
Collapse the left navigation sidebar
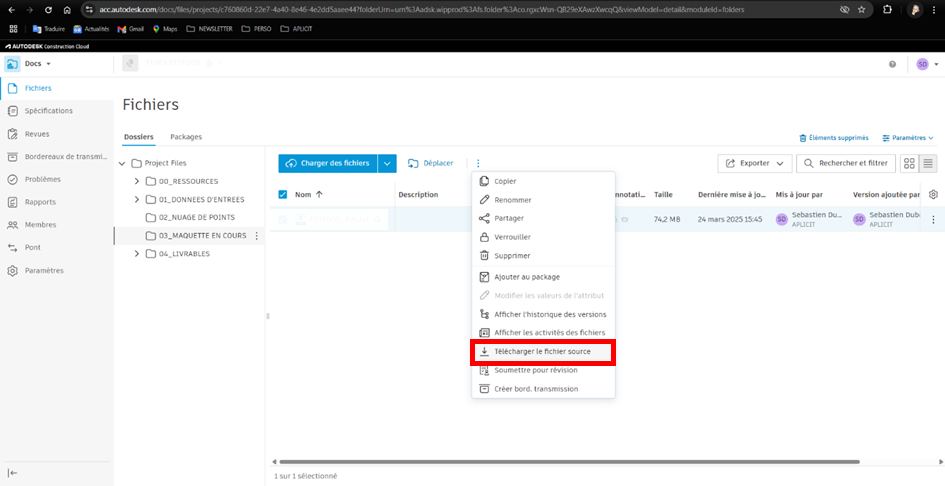click(13, 472)
